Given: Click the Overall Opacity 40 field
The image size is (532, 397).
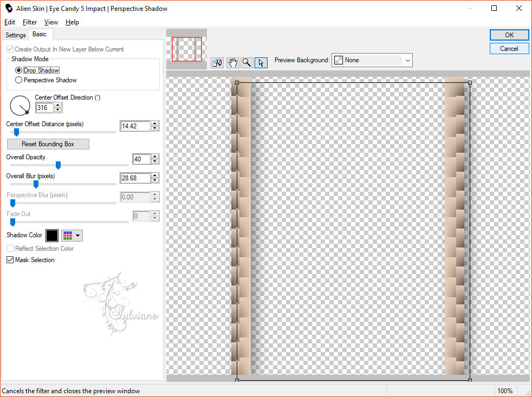Looking at the screenshot, I should 141,159.
